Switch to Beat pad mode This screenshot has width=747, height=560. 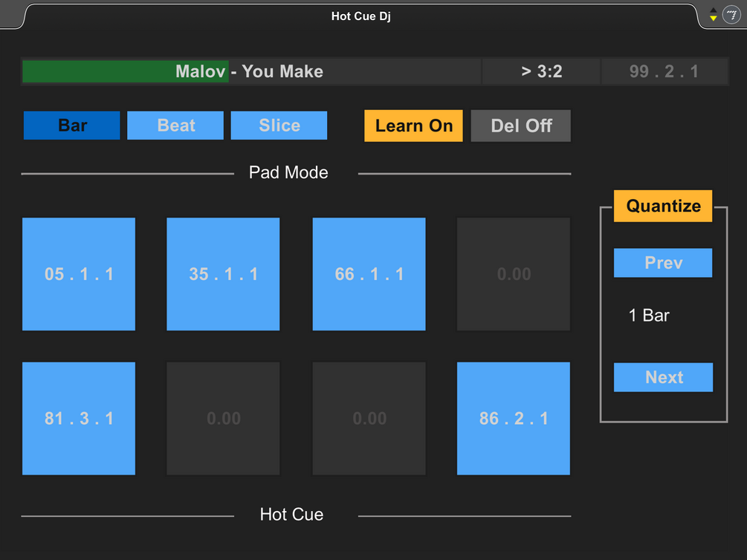[175, 126]
